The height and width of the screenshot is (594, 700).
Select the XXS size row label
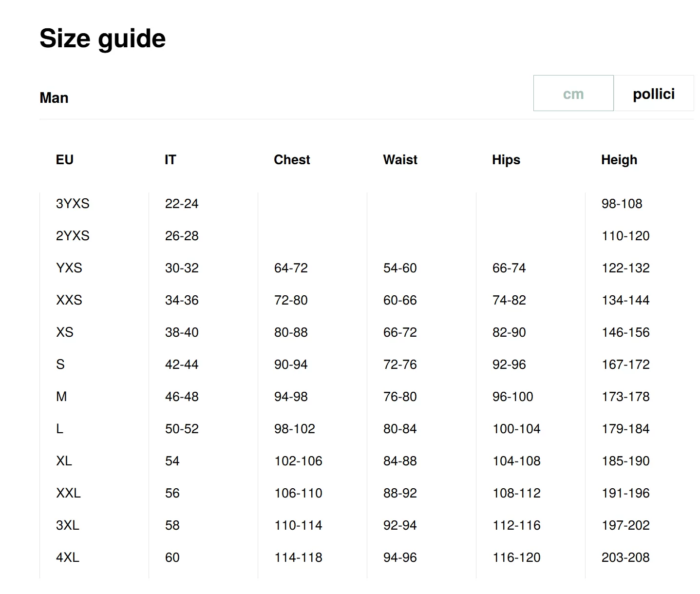coord(69,300)
